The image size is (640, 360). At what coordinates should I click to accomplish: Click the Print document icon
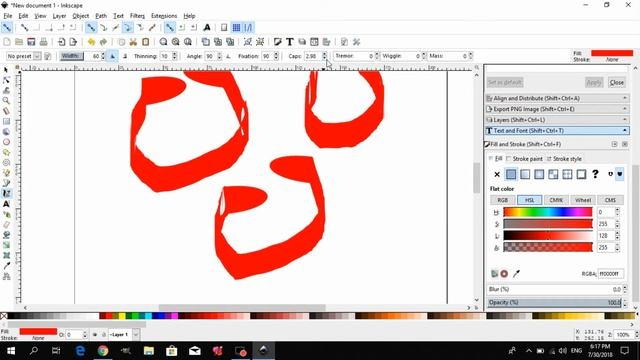[44, 42]
